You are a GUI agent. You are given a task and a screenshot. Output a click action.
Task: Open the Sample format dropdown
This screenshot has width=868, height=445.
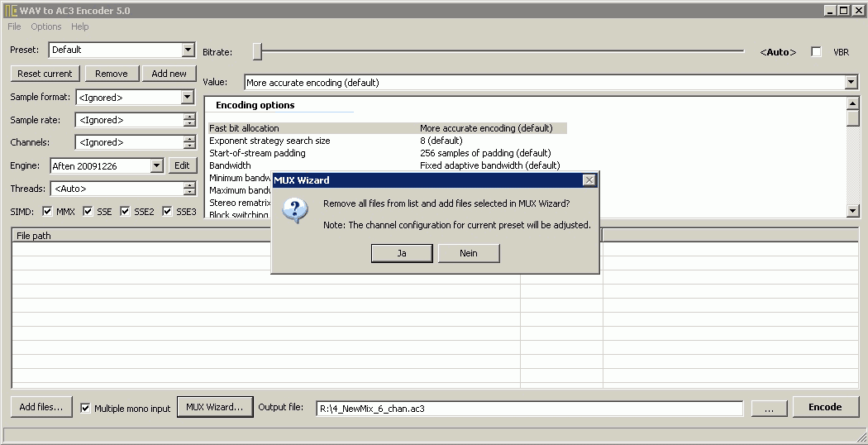click(188, 98)
